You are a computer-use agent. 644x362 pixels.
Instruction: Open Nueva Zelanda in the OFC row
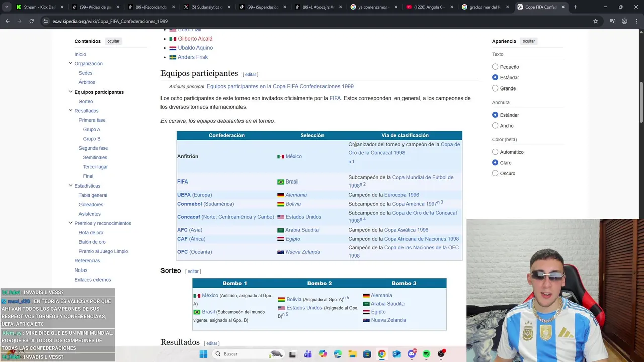pyautogui.click(x=303, y=252)
